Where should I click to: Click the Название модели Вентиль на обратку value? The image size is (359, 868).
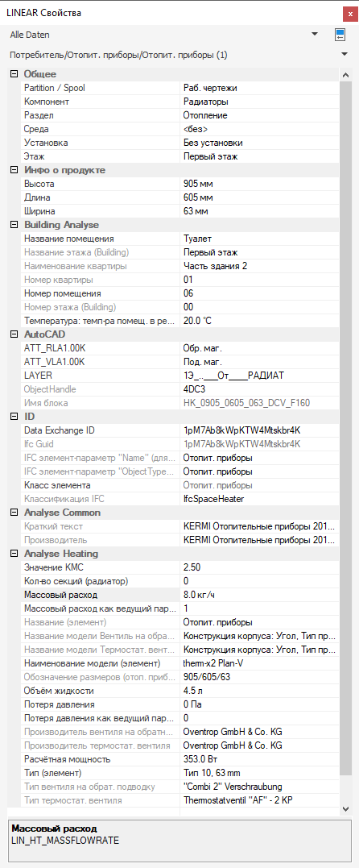(259, 636)
